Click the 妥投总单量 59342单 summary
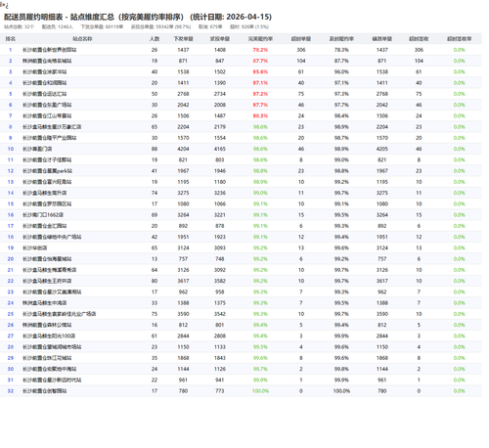 click(x=161, y=26)
